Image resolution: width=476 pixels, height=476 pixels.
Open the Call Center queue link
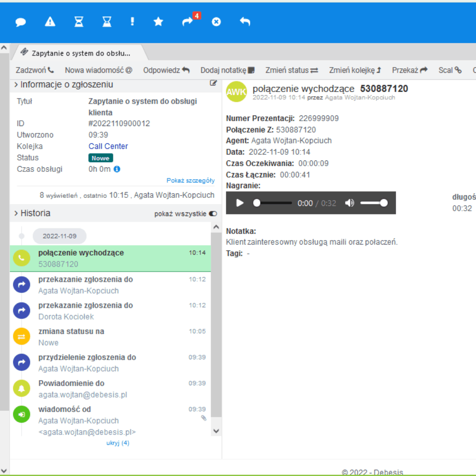point(108,146)
